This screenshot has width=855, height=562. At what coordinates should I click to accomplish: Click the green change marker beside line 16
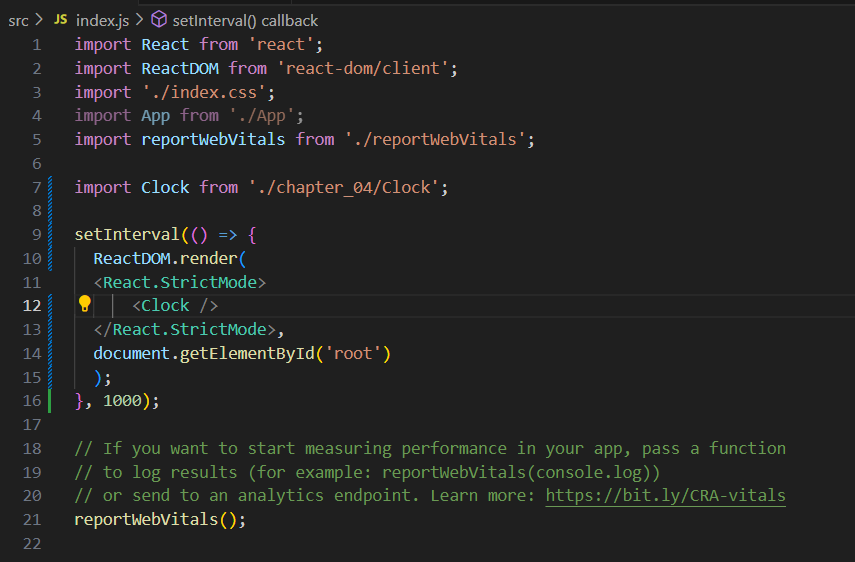[50, 401]
